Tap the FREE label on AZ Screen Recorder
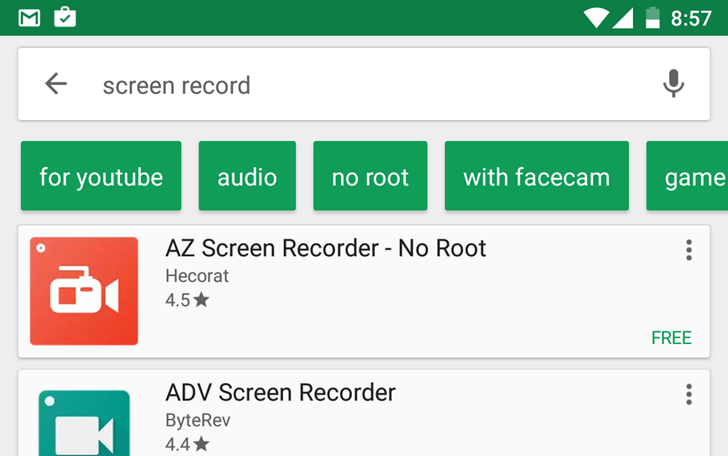Image resolution: width=728 pixels, height=456 pixels. point(671,338)
